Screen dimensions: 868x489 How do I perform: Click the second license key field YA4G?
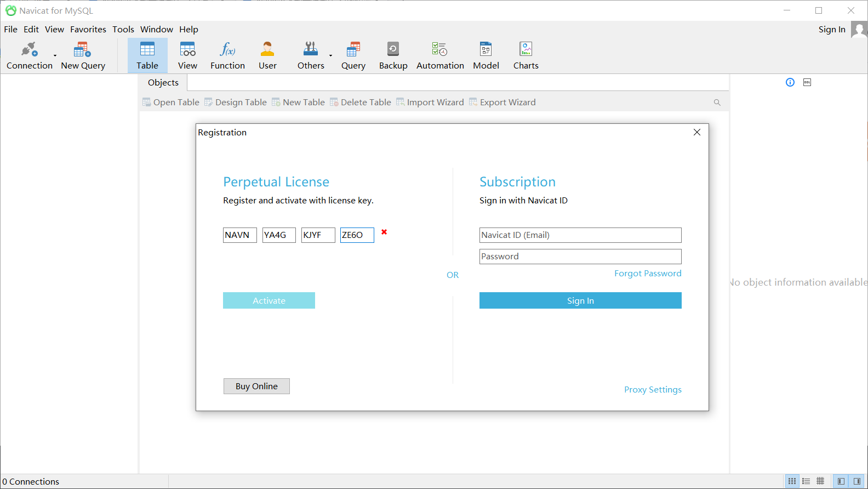point(279,235)
